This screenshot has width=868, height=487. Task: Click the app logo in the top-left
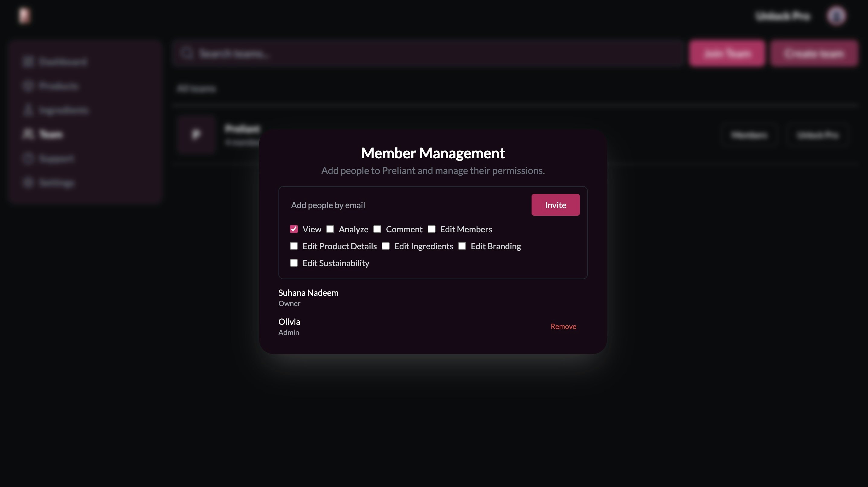pyautogui.click(x=24, y=16)
